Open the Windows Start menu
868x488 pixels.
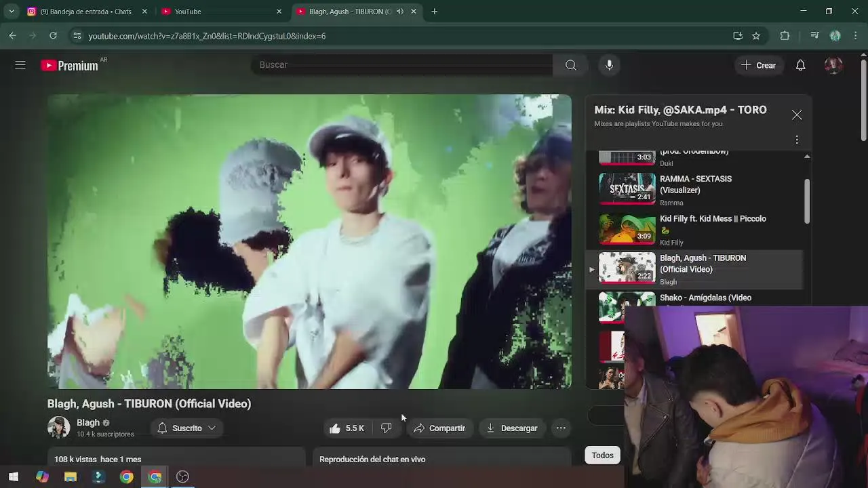[x=14, y=476]
